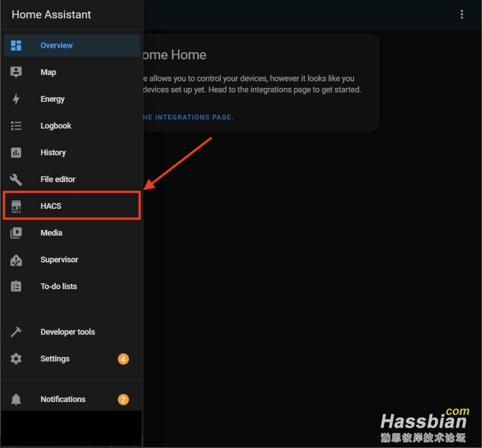Open Settings from the sidebar

72,358
